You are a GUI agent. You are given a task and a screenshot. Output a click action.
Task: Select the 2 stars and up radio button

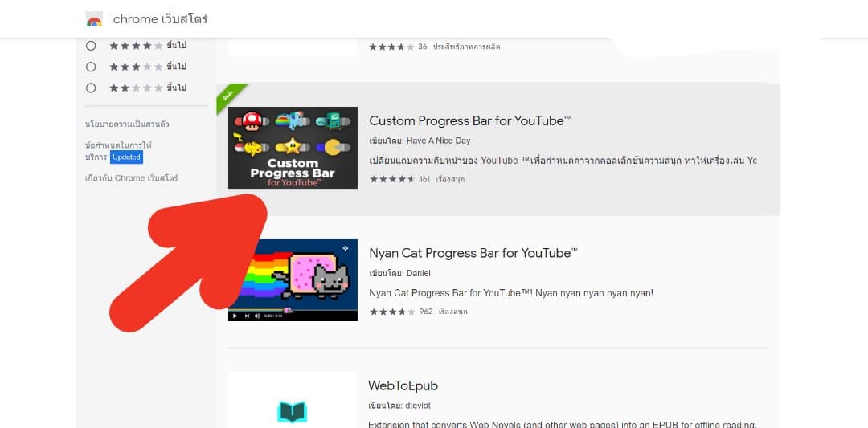pyautogui.click(x=91, y=88)
